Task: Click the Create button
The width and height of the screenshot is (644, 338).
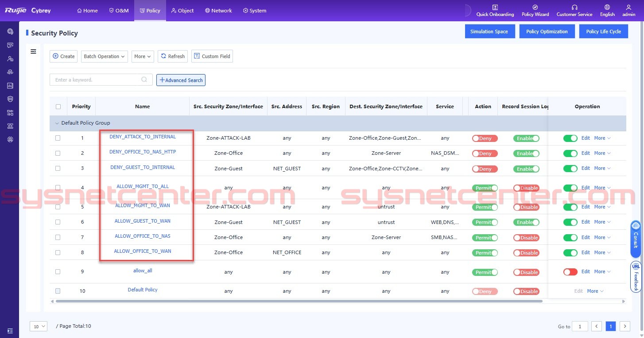Action: coord(64,56)
